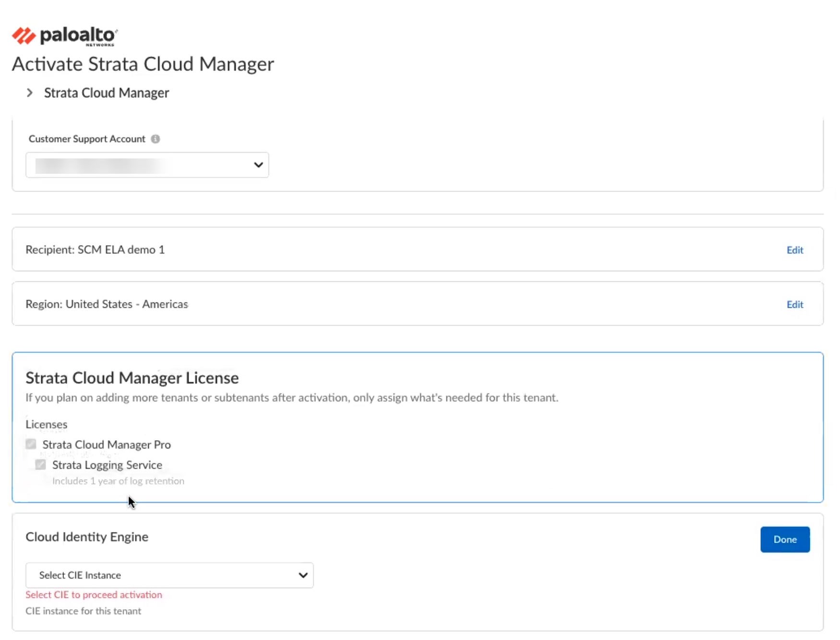The height and width of the screenshot is (640, 840).
Task: Open the Select CIE Instance dropdown
Action: click(x=169, y=575)
